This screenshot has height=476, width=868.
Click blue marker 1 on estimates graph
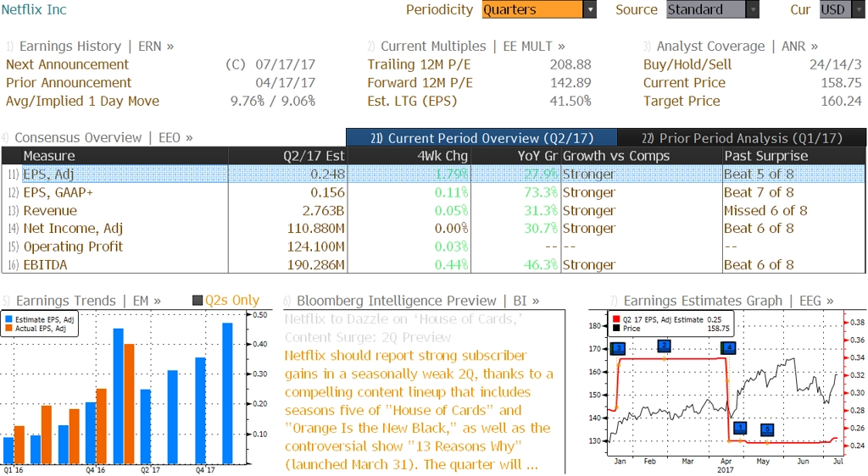pos(739,428)
